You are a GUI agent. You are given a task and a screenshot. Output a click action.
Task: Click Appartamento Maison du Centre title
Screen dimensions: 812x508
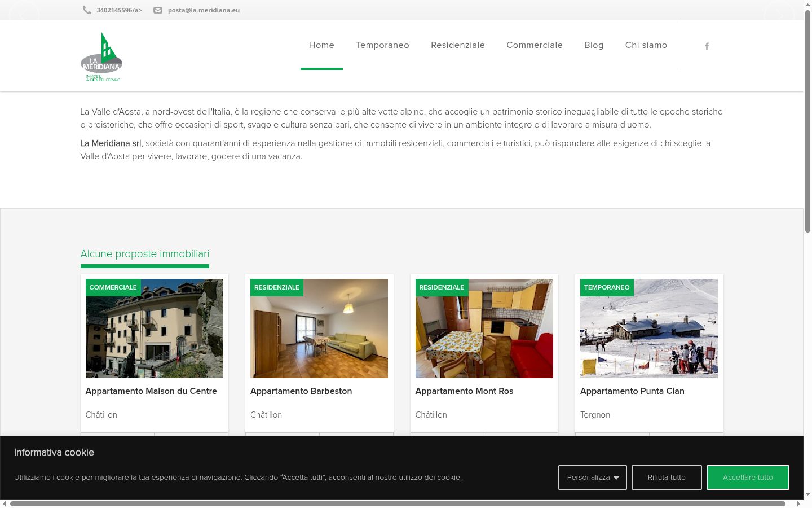coord(151,391)
